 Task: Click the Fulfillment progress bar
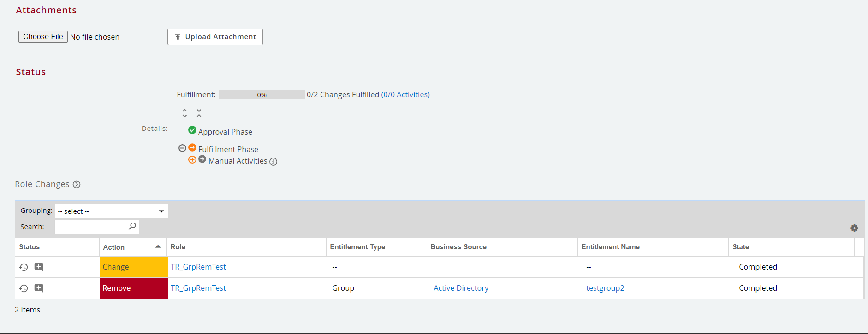point(262,94)
